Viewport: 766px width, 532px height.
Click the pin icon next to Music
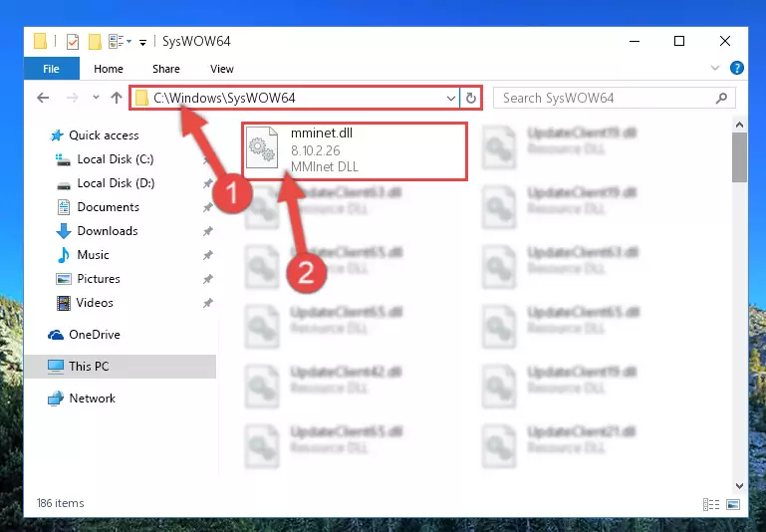coord(207,255)
